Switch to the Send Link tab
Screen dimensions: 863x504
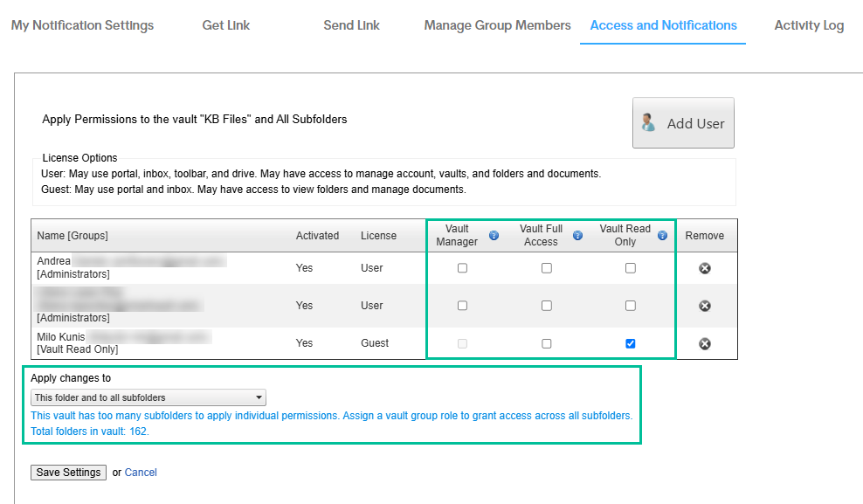352,25
